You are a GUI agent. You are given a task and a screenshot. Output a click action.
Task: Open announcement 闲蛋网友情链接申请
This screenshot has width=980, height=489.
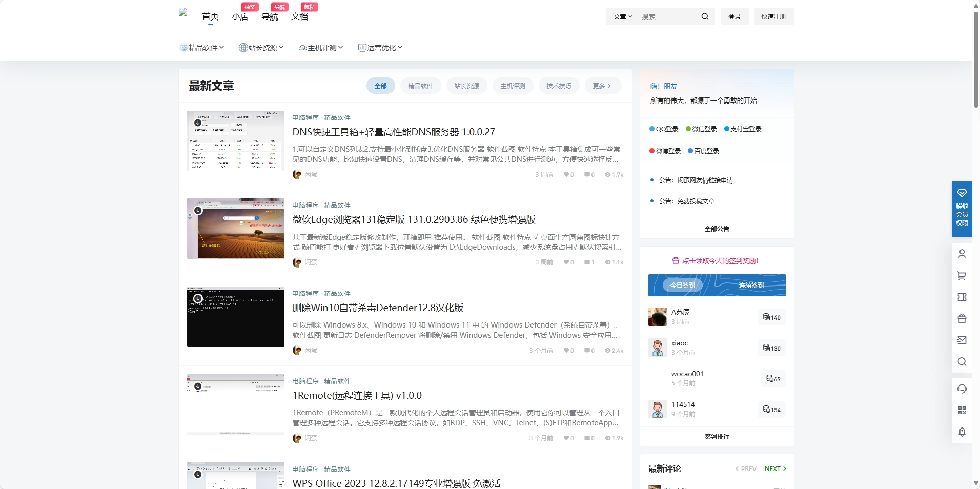click(696, 180)
